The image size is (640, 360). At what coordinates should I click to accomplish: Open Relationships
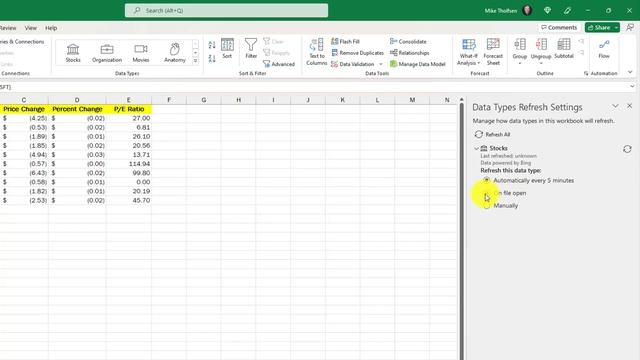coord(409,53)
